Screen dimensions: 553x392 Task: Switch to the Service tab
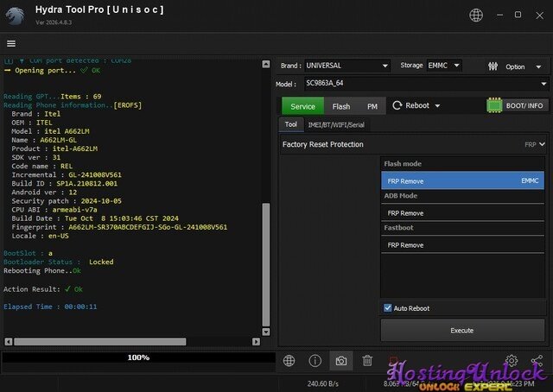pyautogui.click(x=302, y=106)
